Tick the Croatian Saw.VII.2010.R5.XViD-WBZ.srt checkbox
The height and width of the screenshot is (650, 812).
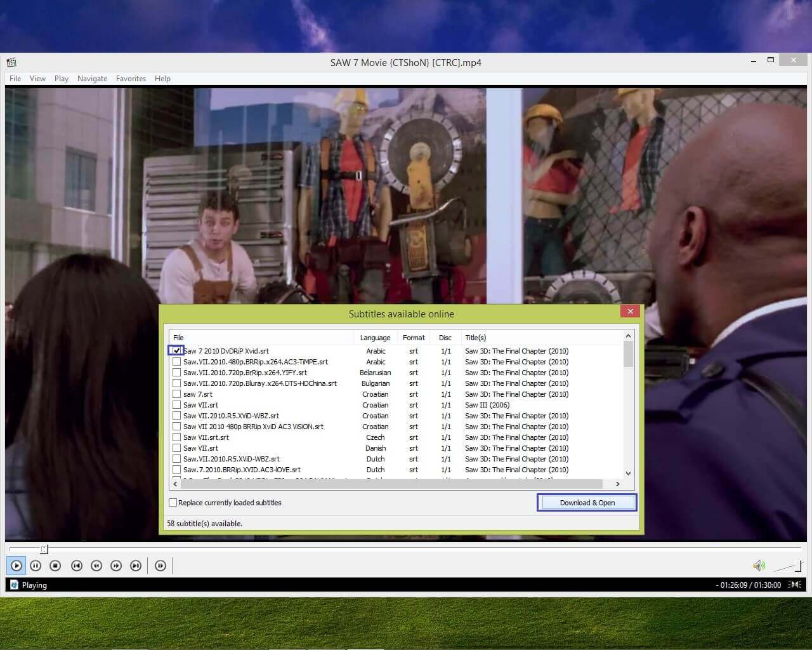176,416
